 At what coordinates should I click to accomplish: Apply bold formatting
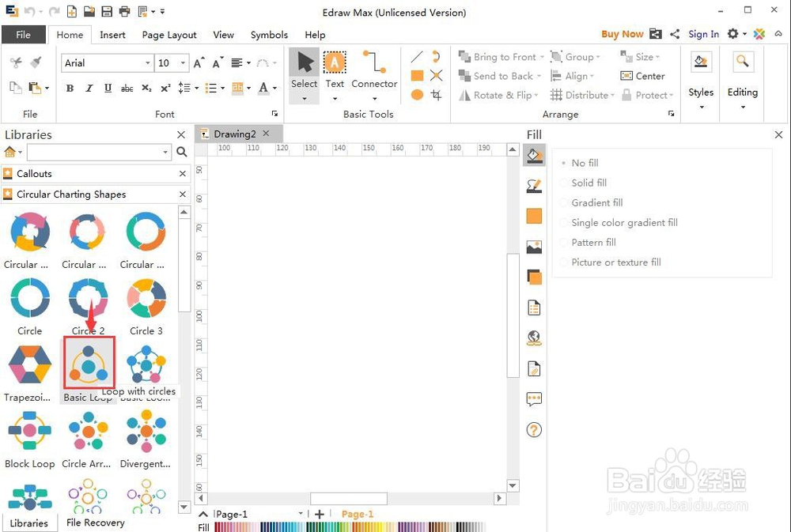(x=70, y=89)
